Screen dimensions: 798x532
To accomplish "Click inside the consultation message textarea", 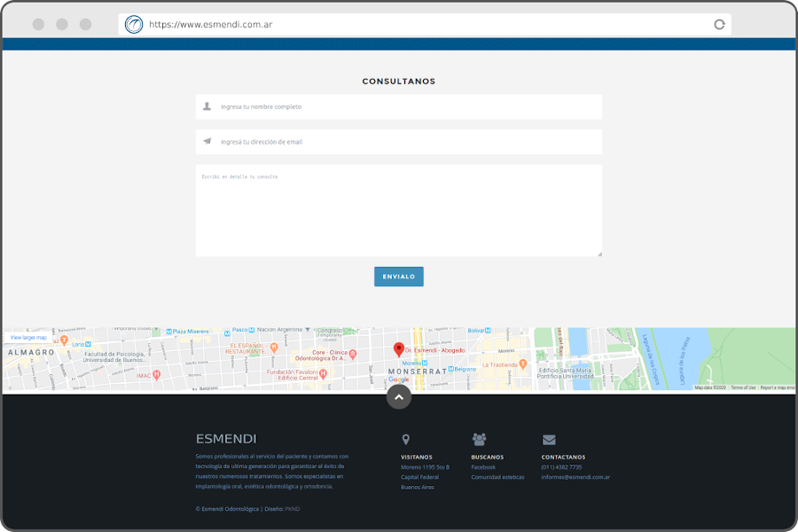I will pos(399,213).
